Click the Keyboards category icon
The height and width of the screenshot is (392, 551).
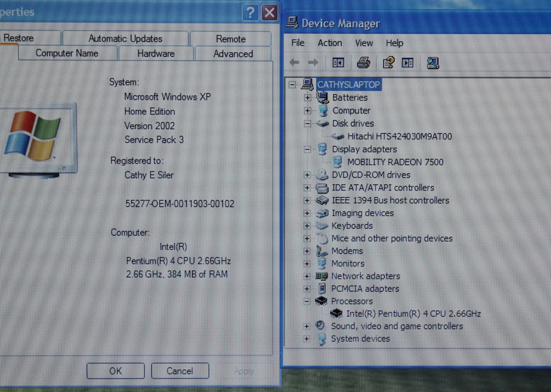click(x=322, y=226)
